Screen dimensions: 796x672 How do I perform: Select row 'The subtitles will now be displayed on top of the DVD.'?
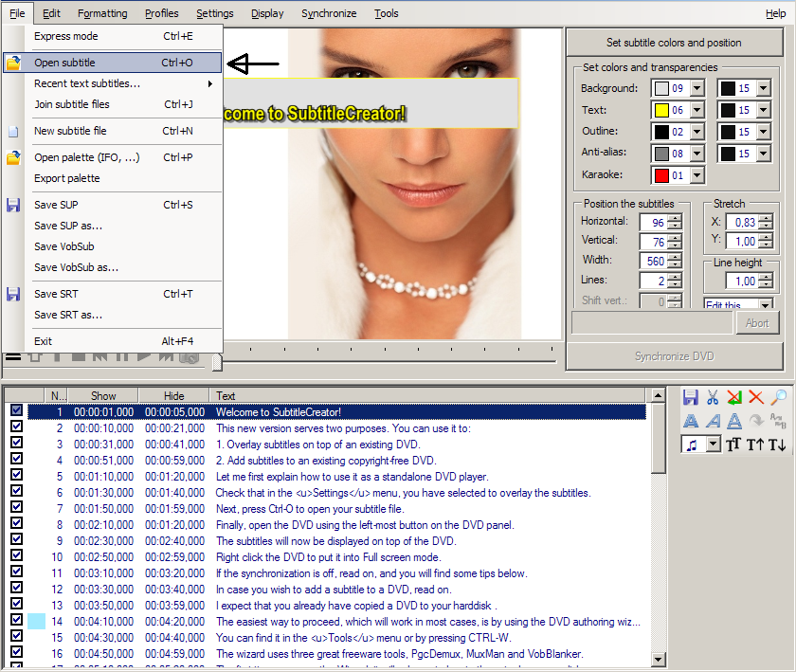pyautogui.click(x=337, y=541)
